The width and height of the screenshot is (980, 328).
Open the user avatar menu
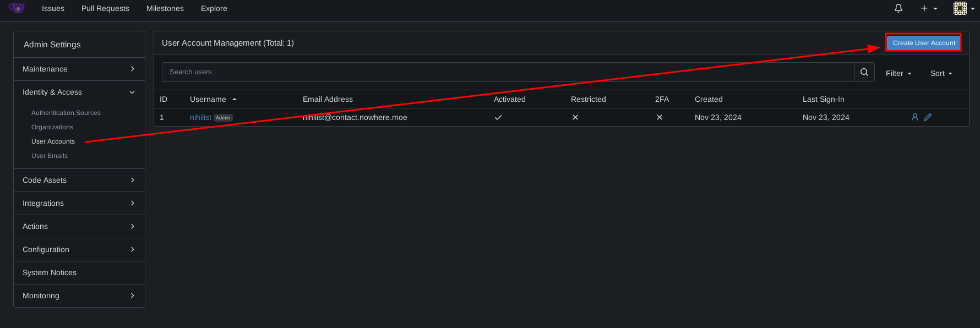pos(963,8)
